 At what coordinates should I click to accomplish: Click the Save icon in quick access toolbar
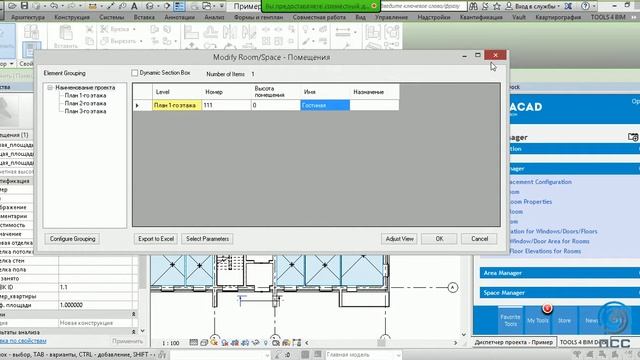tap(24, 6)
